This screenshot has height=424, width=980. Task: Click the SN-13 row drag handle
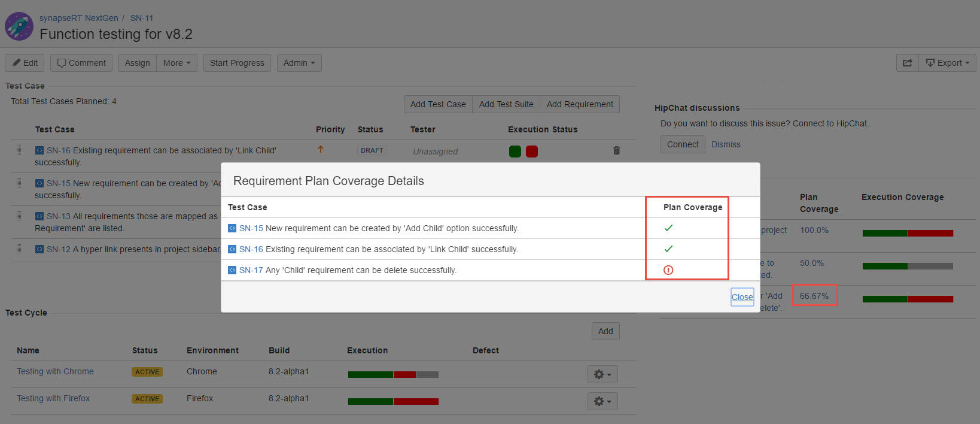point(19,216)
